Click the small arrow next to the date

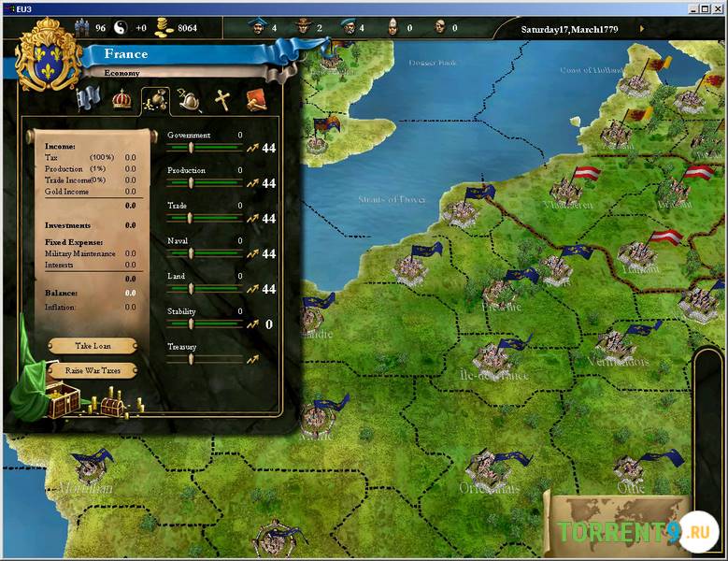point(642,28)
